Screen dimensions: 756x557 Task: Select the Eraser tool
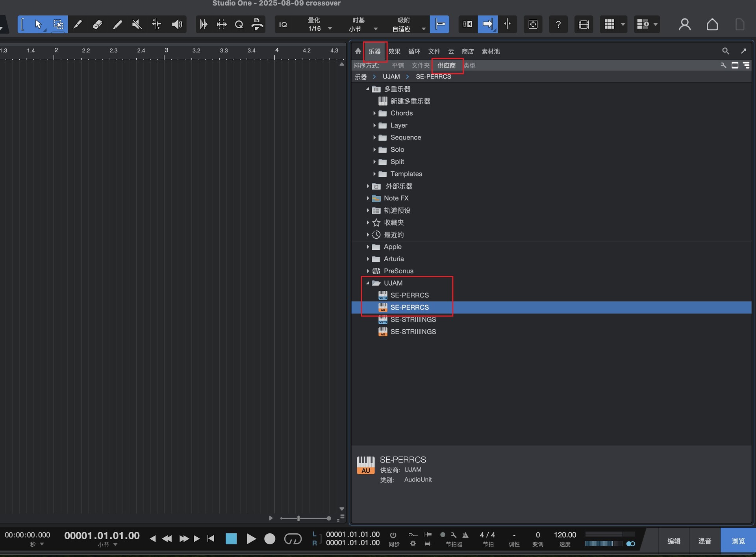tap(97, 24)
